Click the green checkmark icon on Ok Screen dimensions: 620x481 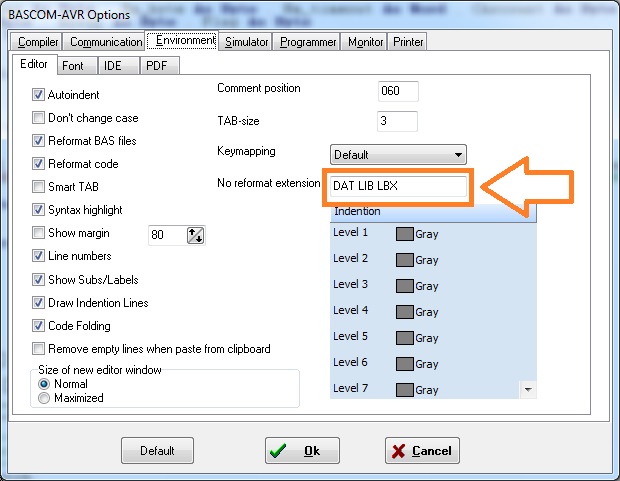click(x=278, y=450)
